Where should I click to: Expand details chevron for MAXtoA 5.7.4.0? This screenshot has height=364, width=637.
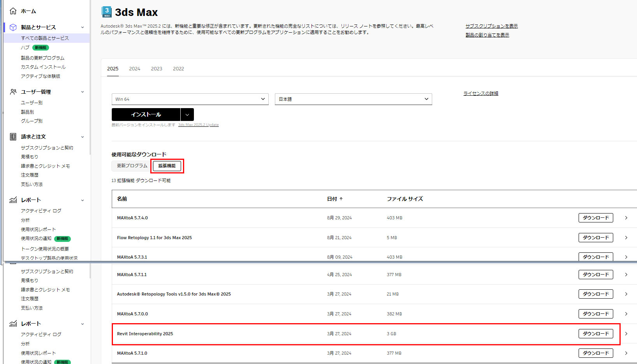[x=626, y=218]
